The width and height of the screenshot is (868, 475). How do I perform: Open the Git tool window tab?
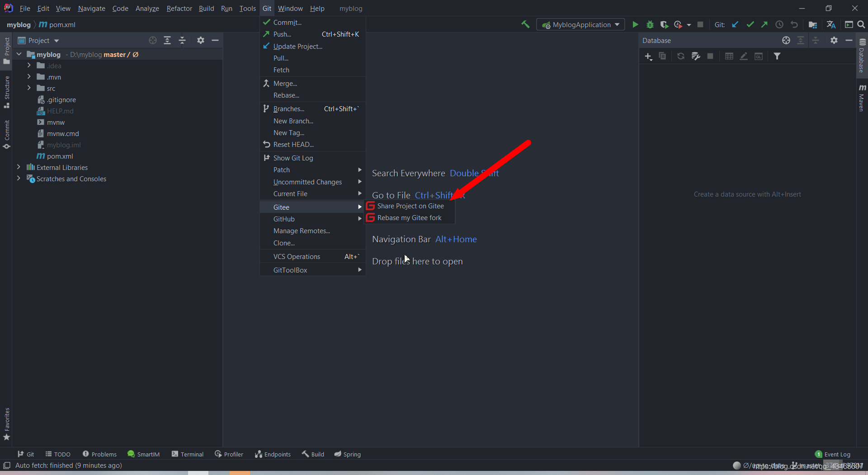point(26,454)
